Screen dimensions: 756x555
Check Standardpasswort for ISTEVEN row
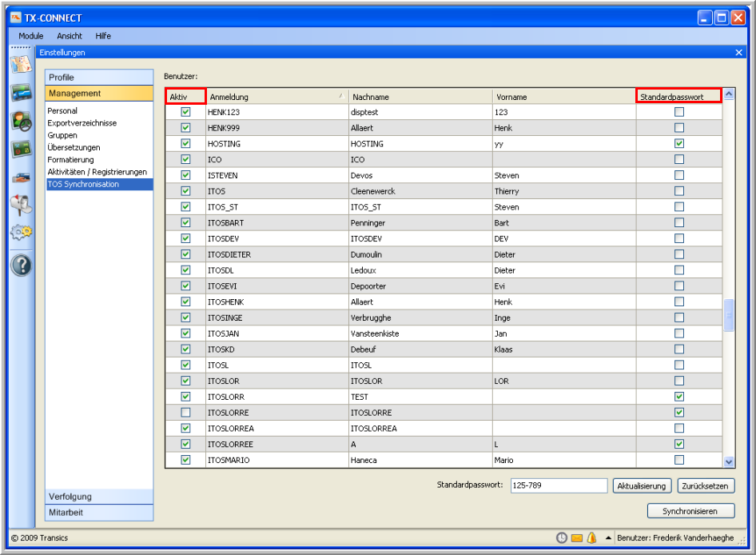pyautogui.click(x=679, y=175)
